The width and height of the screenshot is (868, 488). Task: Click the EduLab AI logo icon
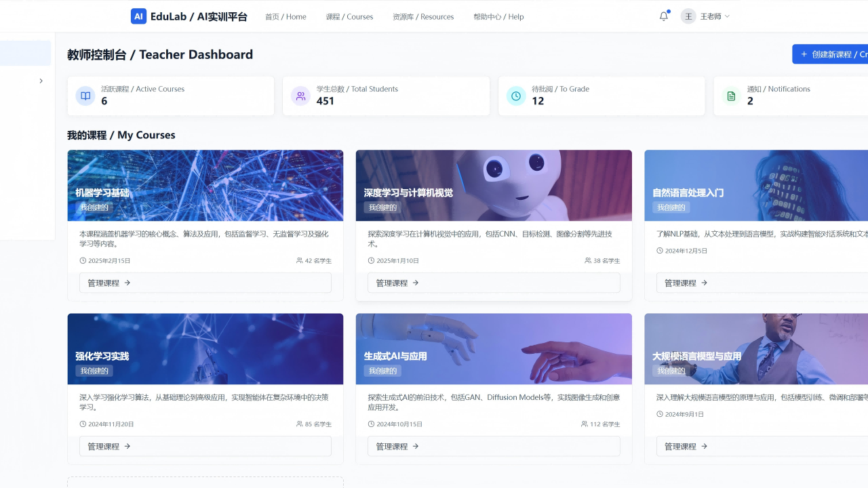[138, 16]
